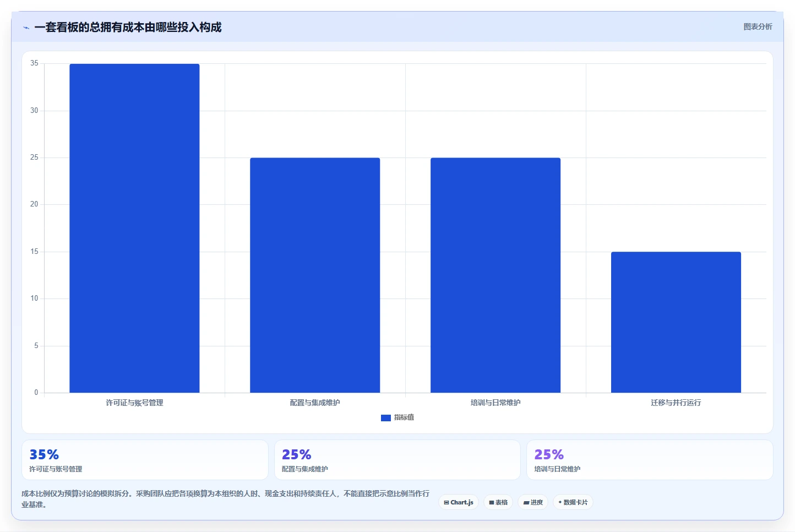Click the icon inside the Chart.js chip

[446, 502]
